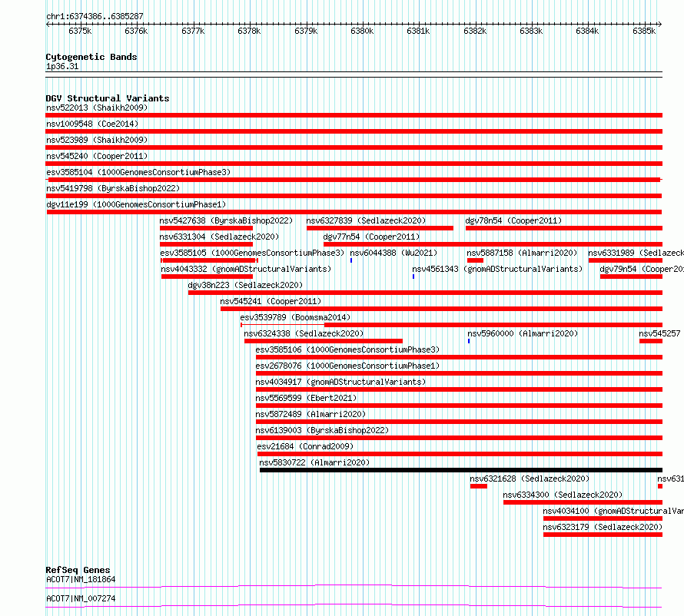Screen dimensions: 684x616
Task: Open nsv6324338 (Sedlazeck2020) label
Action: 304,333
